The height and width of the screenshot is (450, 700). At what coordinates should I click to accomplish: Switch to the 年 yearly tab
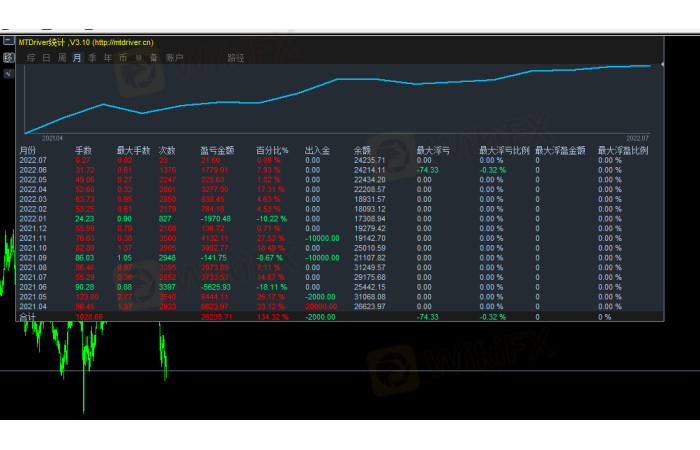click(x=108, y=58)
